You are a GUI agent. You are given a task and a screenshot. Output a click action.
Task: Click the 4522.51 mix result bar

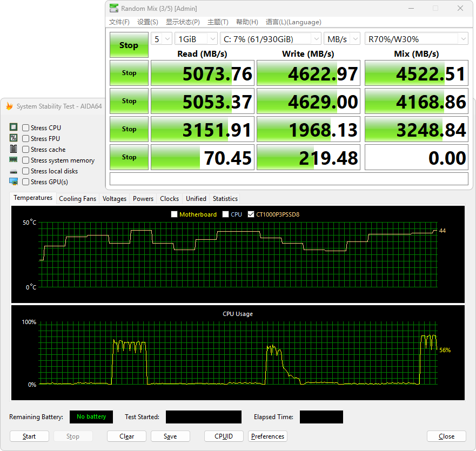click(x=417, y=73)
